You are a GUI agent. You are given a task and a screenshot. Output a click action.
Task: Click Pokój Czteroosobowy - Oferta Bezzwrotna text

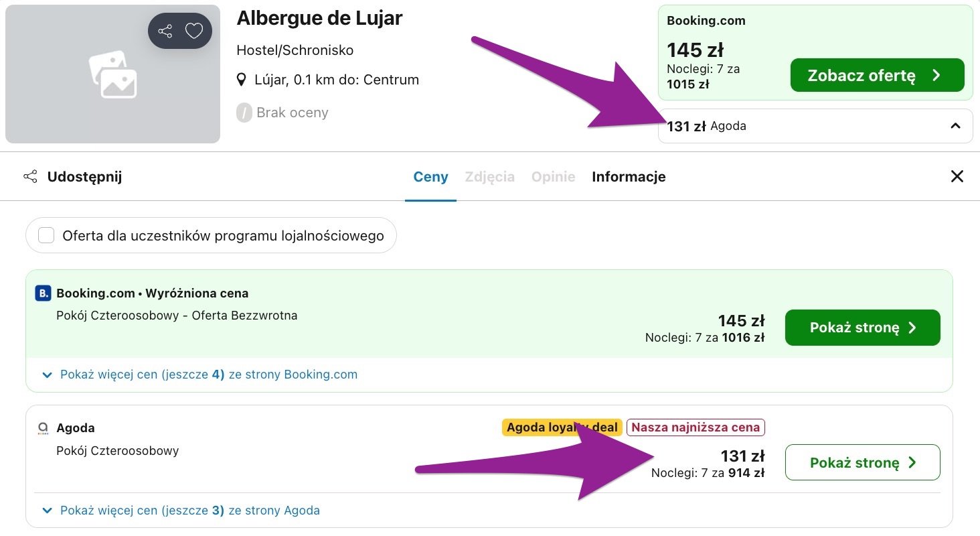tap(177, 316)
